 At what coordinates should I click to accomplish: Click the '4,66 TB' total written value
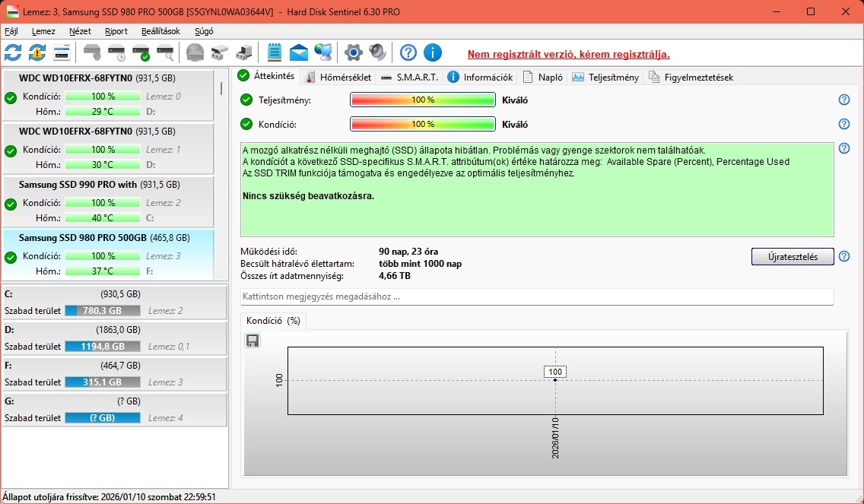pos(395,275)
